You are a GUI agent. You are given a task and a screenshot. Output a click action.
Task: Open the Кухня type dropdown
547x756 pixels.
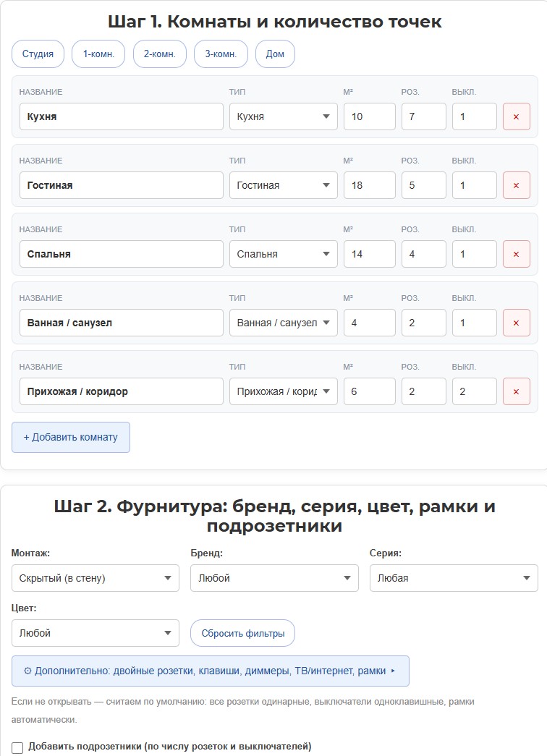[283, 116]
